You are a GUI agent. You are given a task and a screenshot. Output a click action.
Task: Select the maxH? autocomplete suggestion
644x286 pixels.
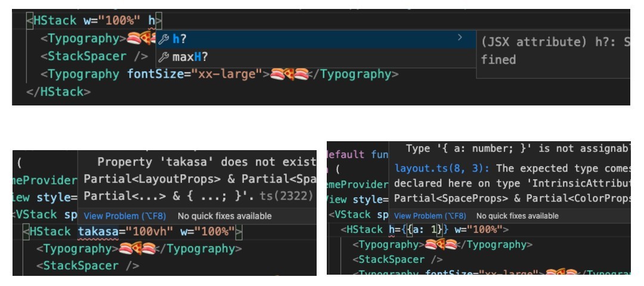[316, 57]
